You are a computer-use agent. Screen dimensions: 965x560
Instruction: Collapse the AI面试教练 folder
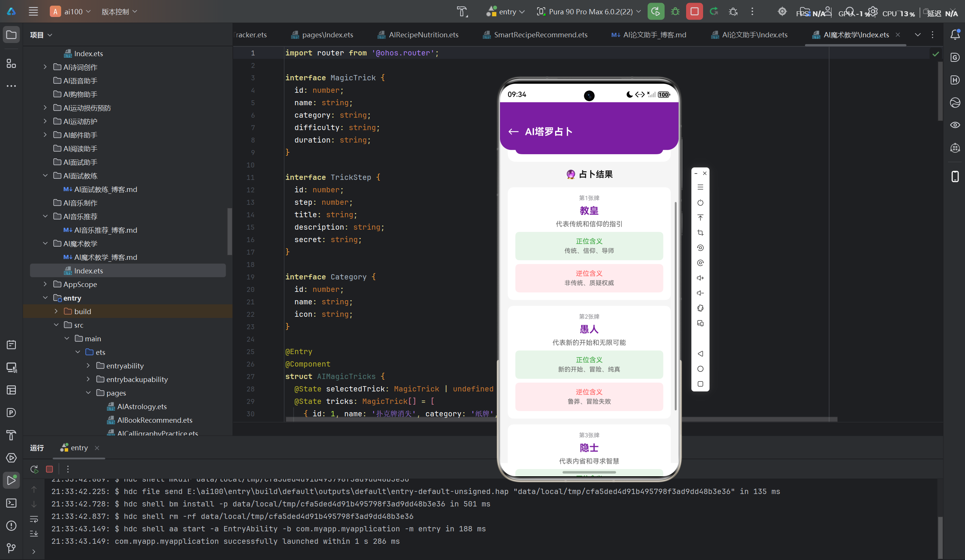pos(45,176)
